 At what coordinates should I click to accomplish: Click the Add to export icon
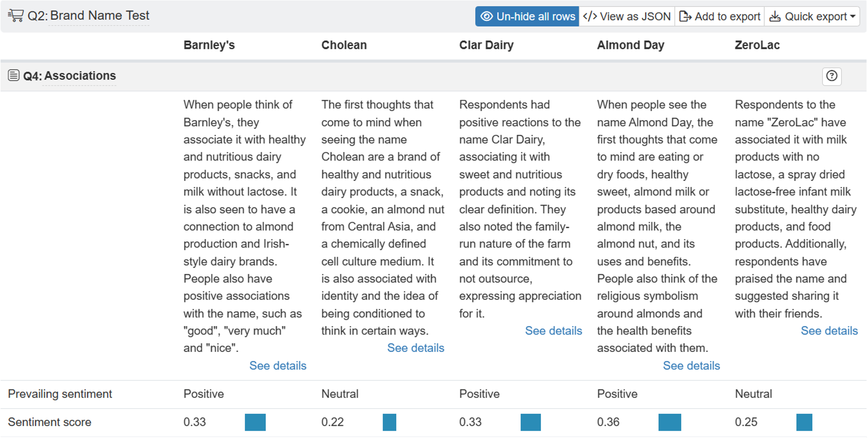[685, 17]
